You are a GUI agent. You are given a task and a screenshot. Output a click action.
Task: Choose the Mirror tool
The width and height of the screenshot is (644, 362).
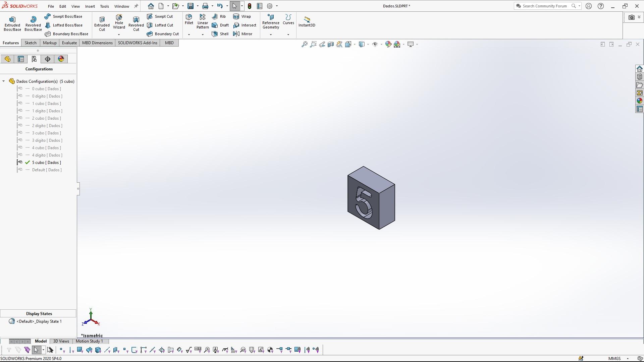(243, 34)
